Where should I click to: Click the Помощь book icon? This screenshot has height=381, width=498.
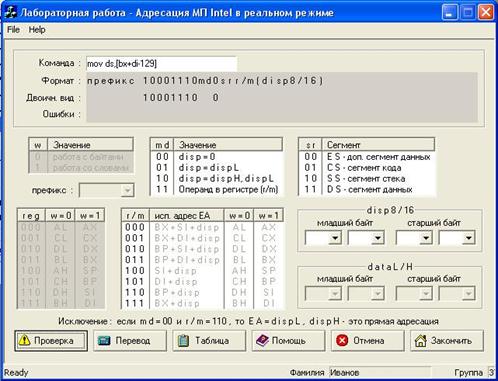click(x=262, y=340)
